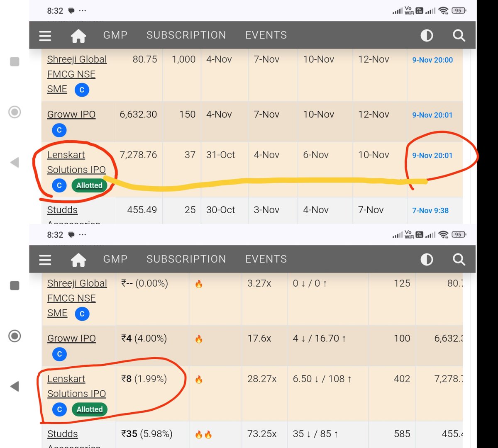Select lot size 1,000 in Shreeji row

pyautogui.click(x=184, y=59)
